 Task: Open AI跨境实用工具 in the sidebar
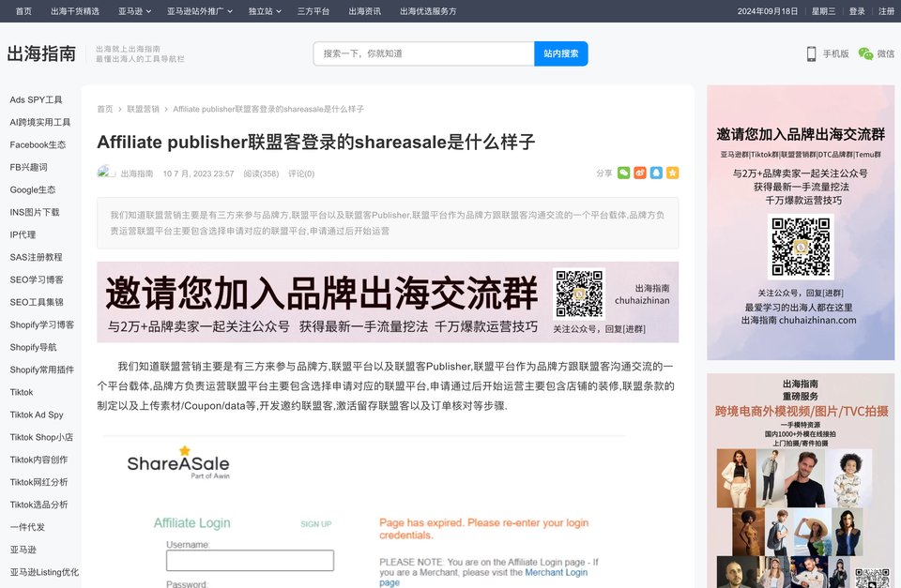40,122
